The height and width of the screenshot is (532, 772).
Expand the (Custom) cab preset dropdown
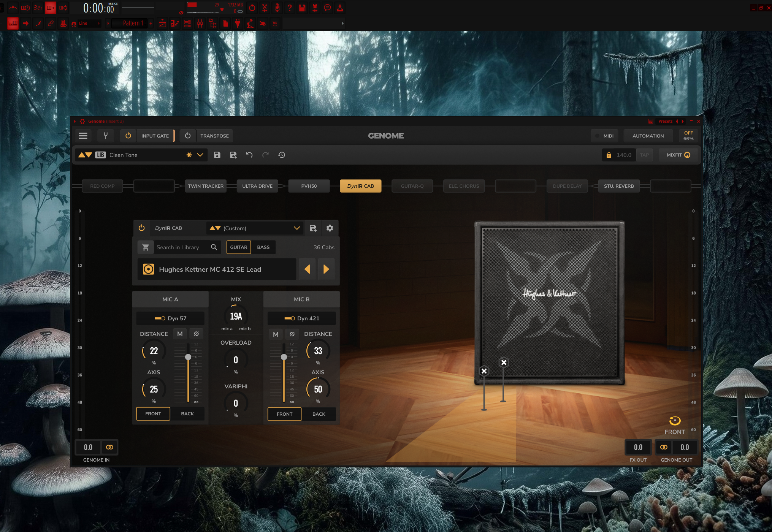296,228
